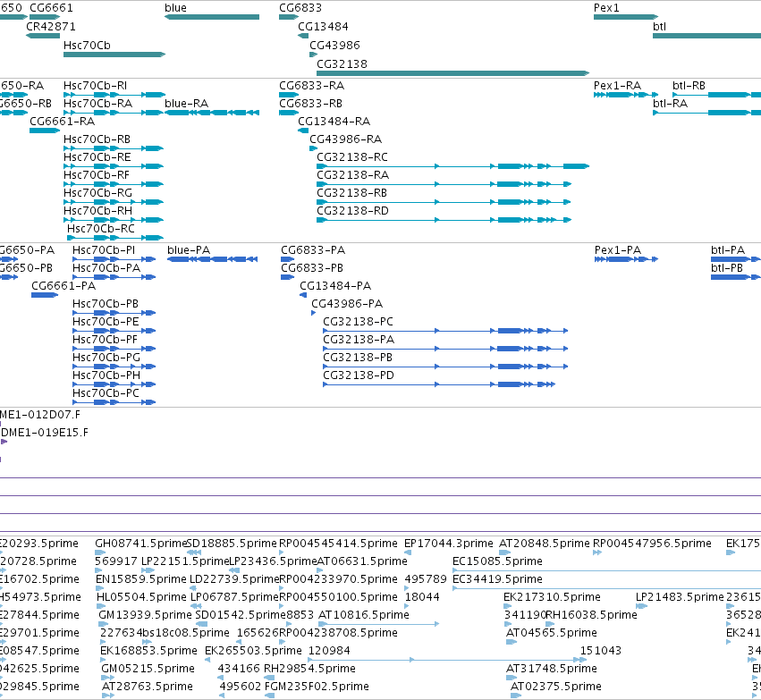Click transcript btl-RA label
Screen dimensions: 761x700
pyautogui.click(x=671, y=104)
